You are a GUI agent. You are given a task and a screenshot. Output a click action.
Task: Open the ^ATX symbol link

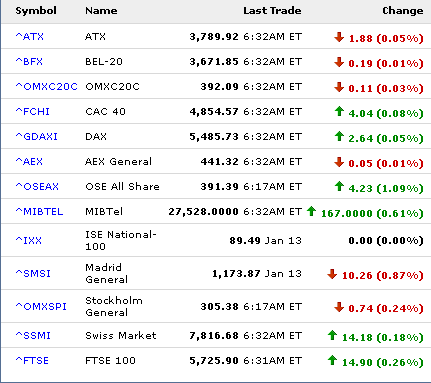tap(30, 36)
